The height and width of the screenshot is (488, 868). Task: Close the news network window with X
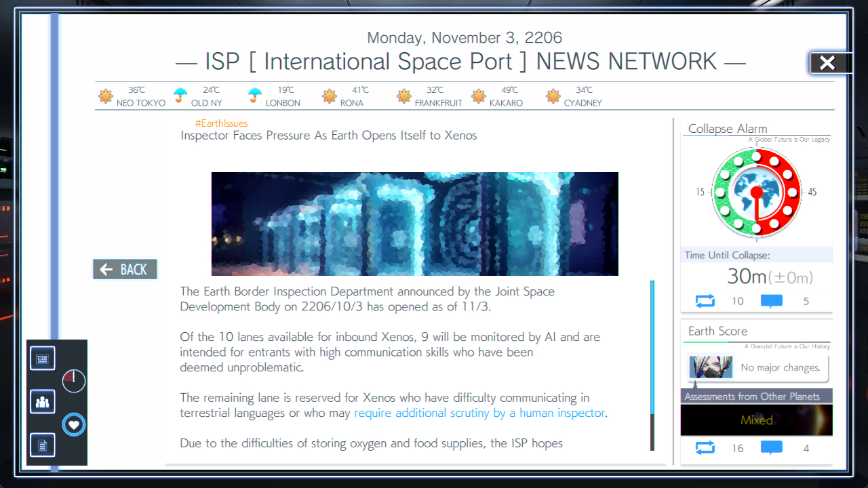click(x=827, y=63)
